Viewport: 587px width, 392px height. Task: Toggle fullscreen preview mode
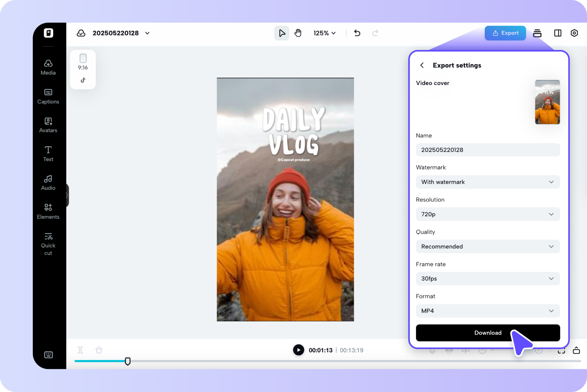click(x=561, y=350)
